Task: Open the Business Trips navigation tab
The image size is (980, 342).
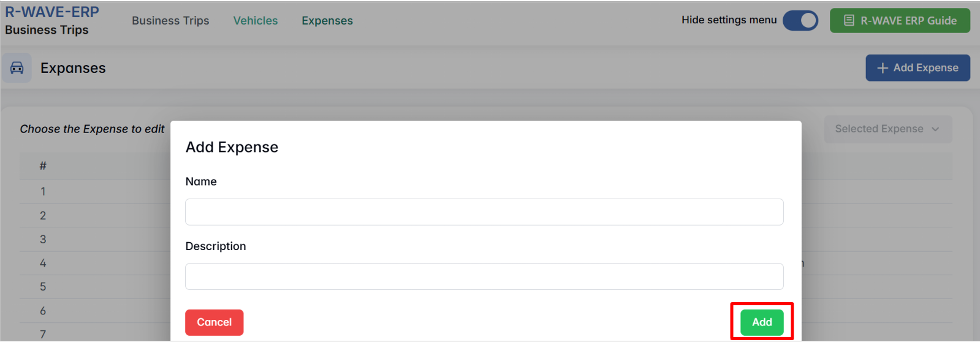Action: pyautogui.click(x=170, y=21)
